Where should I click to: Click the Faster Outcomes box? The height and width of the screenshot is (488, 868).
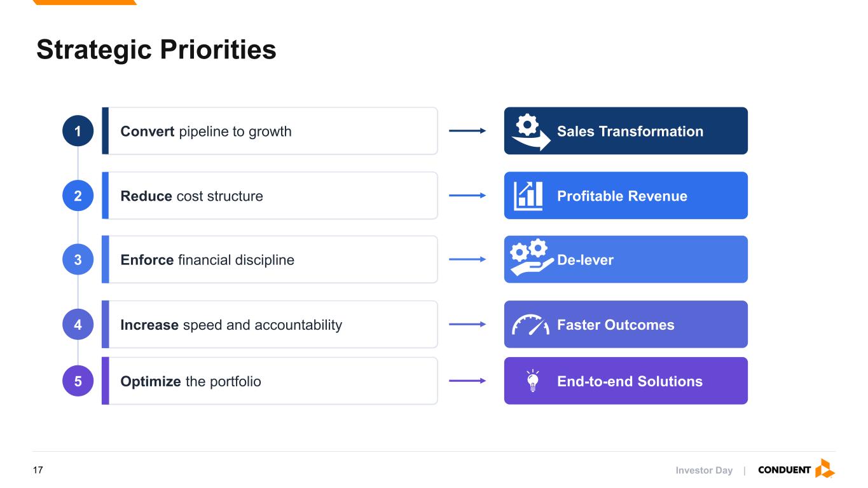[626, 324]
